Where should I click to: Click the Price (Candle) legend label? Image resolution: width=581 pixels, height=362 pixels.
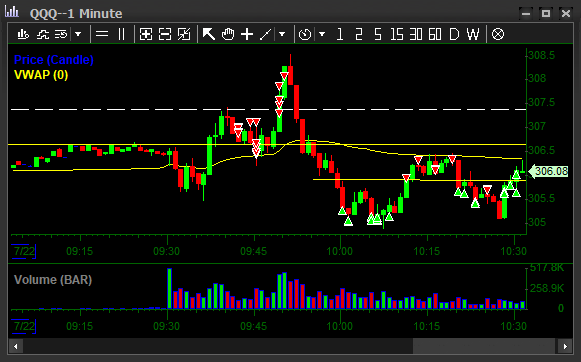point(53,60)
